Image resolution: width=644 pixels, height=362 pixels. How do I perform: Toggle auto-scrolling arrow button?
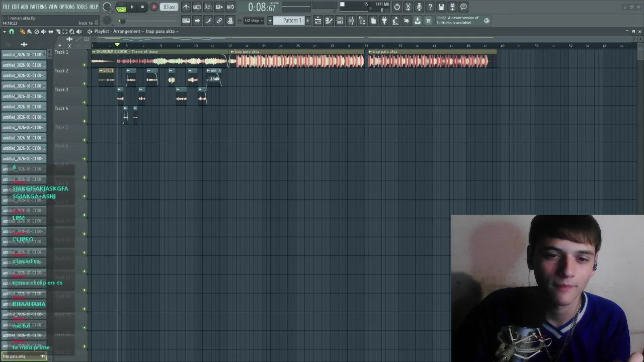click(197, 21)
